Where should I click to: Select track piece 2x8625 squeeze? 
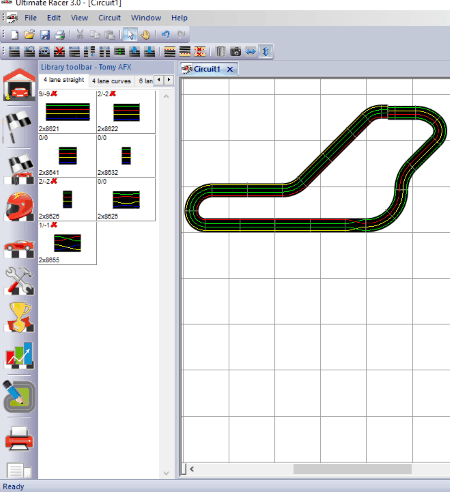click(126, 199)
